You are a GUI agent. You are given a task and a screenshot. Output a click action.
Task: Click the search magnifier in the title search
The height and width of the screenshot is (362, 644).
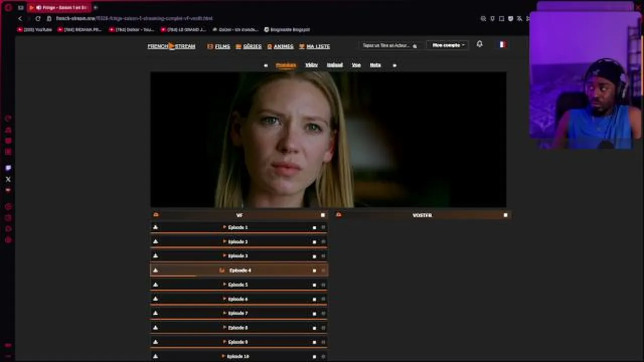pos(415,46)
